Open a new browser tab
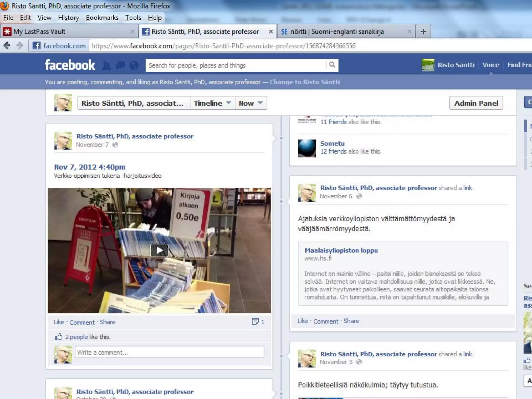 point(423,32)
